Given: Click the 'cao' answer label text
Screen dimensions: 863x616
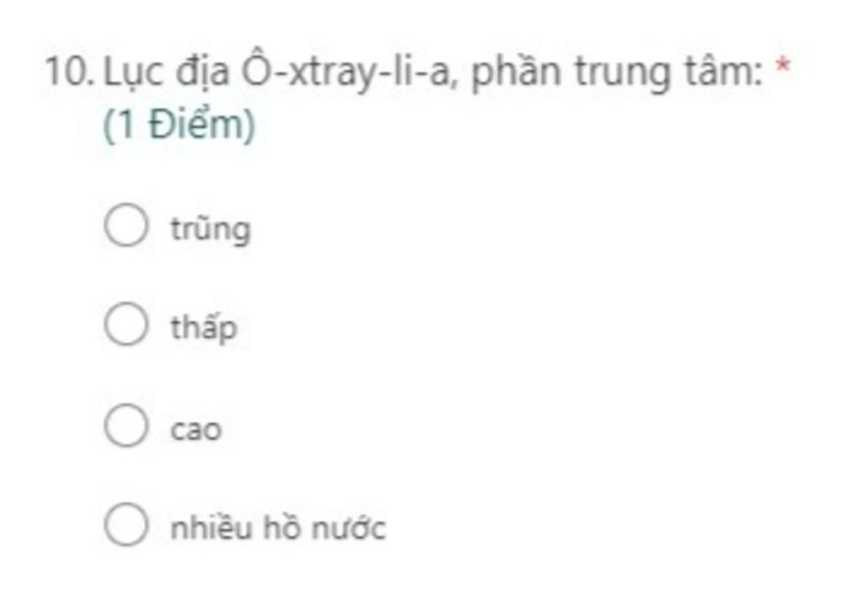Looking at the screenshot, I should point(196,430).
